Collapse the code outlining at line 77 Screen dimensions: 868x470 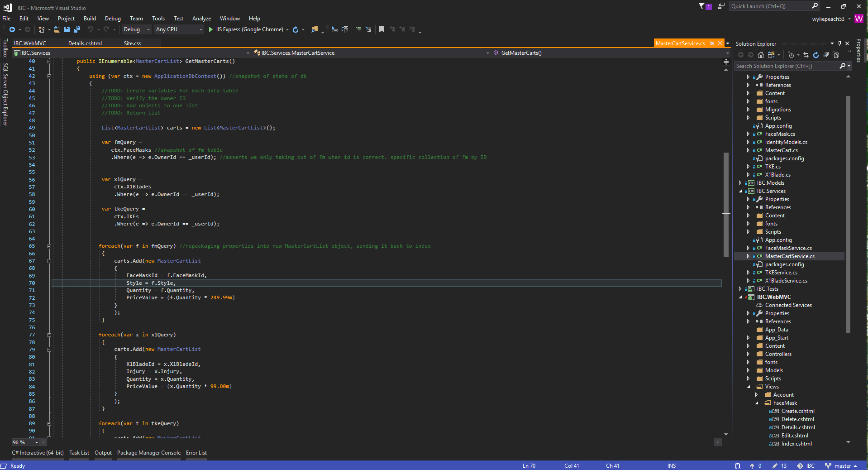(x=49, y=335)
